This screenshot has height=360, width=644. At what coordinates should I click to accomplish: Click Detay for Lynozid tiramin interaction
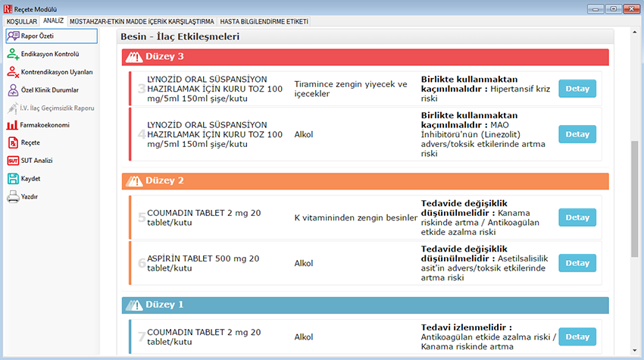(x=577, y=89)
